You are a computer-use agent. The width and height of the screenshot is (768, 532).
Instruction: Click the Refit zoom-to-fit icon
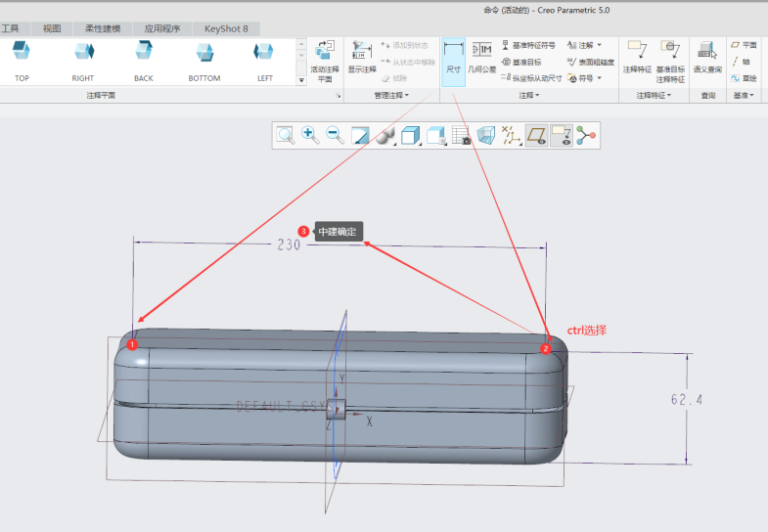click(285, 135)
